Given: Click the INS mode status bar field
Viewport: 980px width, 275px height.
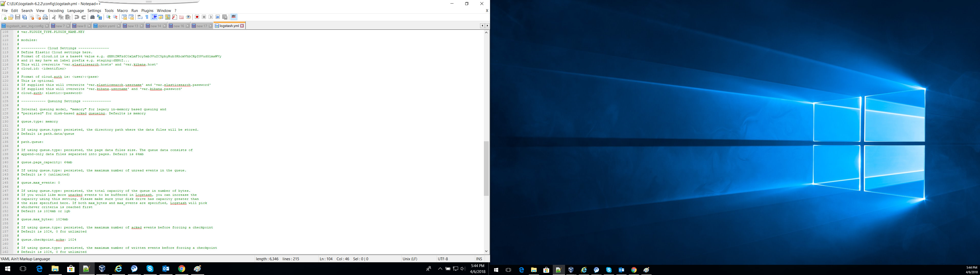Looking at the screenshot, I should pyautogui.click(x=479, y=259).
